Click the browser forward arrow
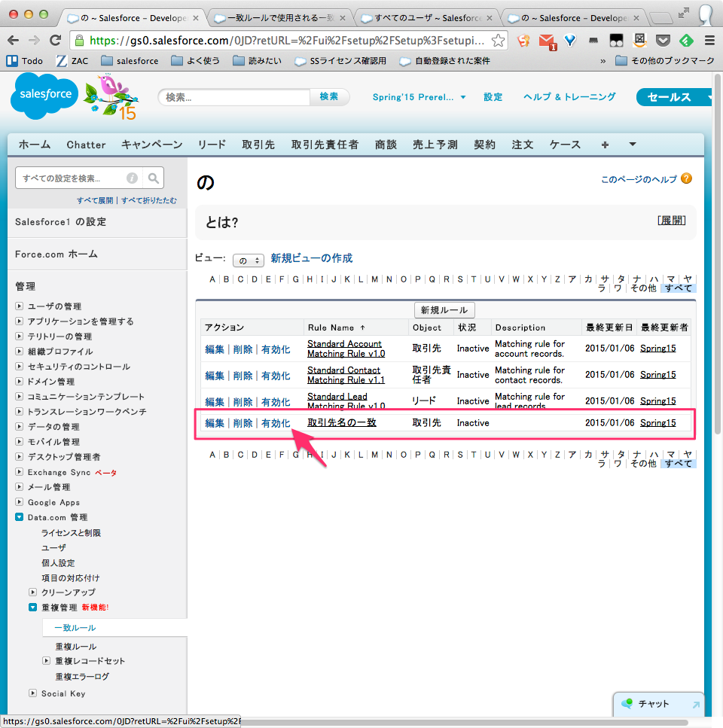Screen dimensions: 723x728 coord(34,41)
